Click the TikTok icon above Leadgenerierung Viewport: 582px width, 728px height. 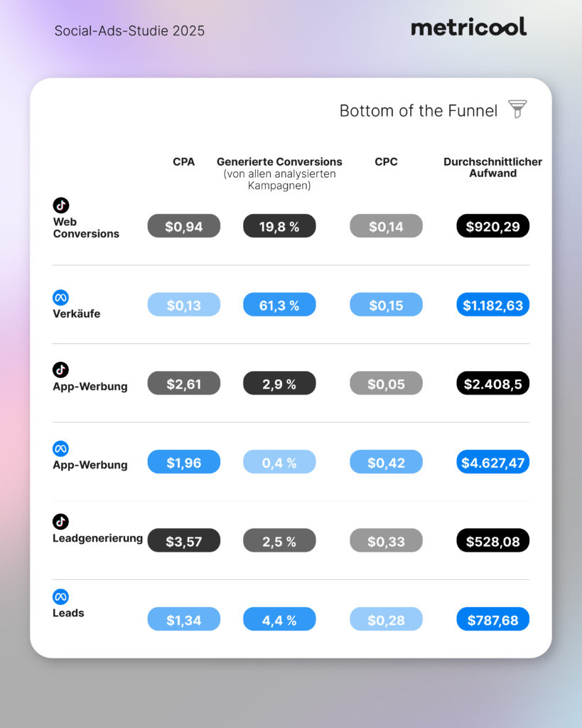point(61,522)
